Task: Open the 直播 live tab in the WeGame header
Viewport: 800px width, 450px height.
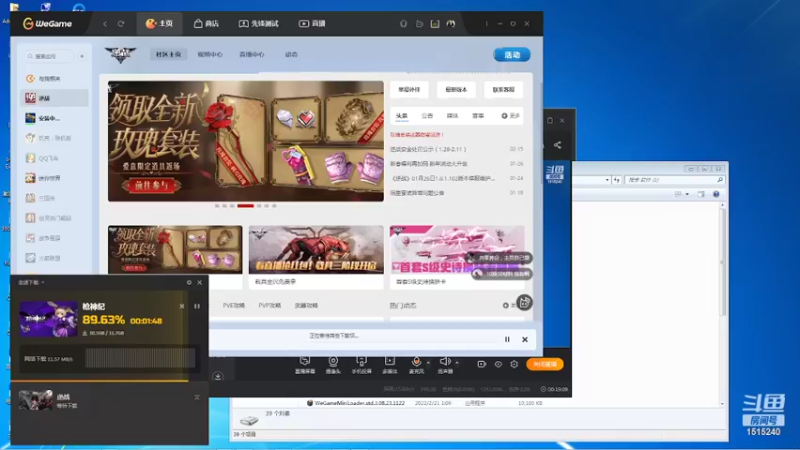Action: [x=312, y=24]
